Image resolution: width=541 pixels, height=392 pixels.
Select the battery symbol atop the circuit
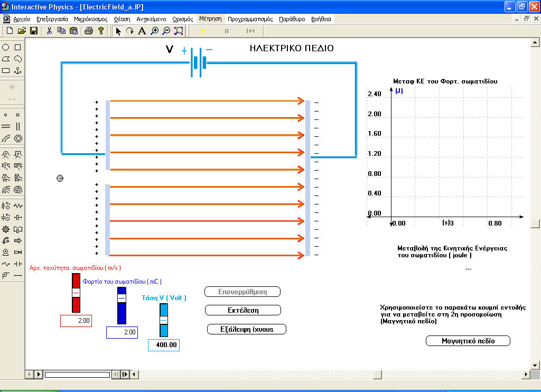(x=199, y=62)
